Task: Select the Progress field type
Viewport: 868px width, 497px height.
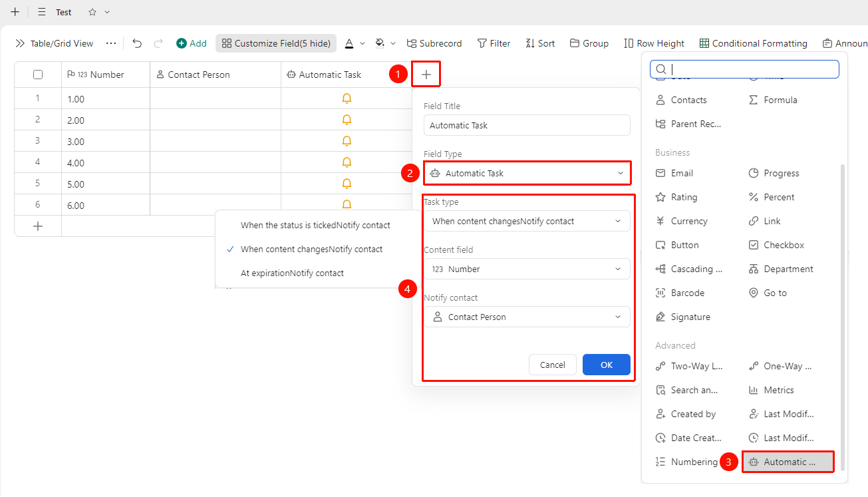Action: pos(774,173)
